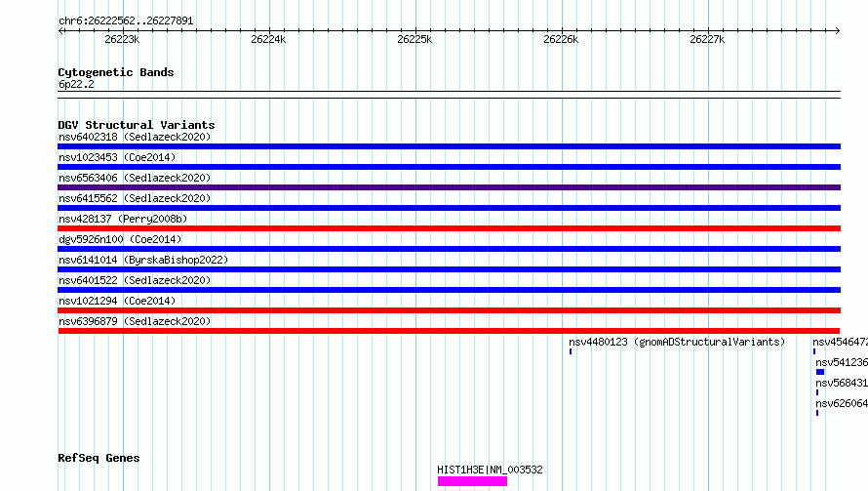Screen dimensions: 868x491
Task: Open variant label nsv1023453 (Coe2014)
Action: [x=117, y=157]
